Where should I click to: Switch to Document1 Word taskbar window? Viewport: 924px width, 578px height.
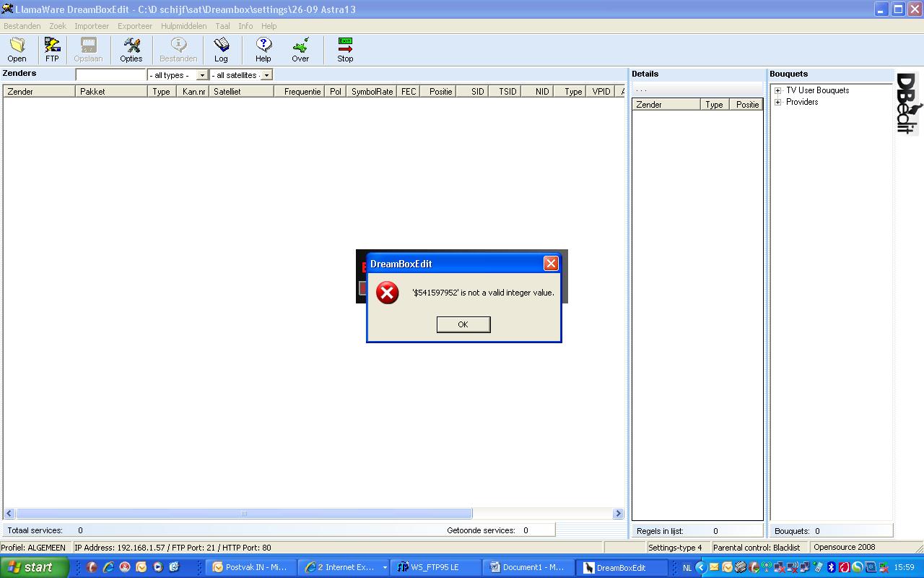[528, 567]
